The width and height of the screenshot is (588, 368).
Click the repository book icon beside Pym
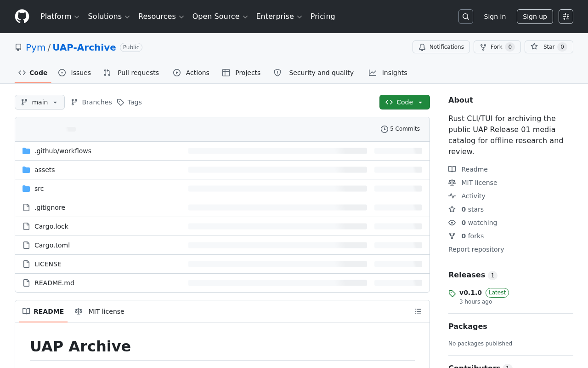18,47
